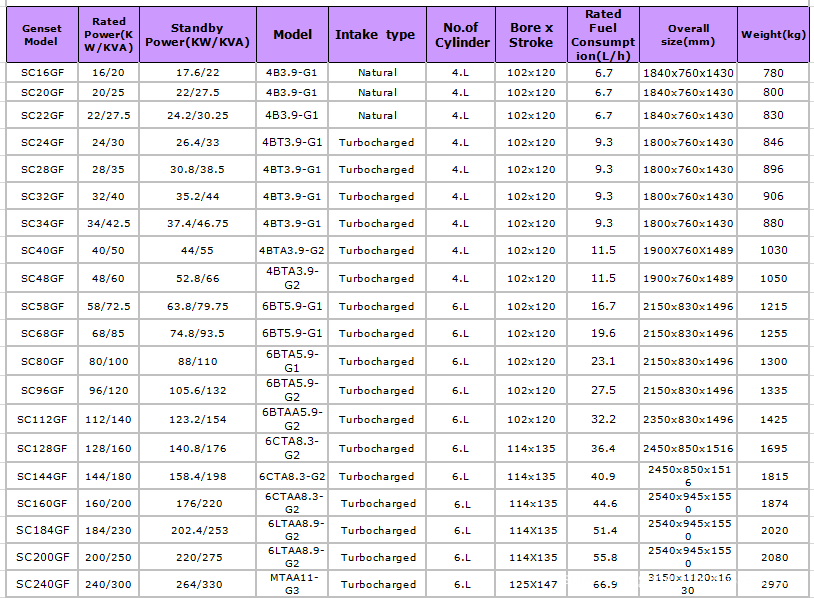
Task: Click the Intake type header cell
Action: 377,35
